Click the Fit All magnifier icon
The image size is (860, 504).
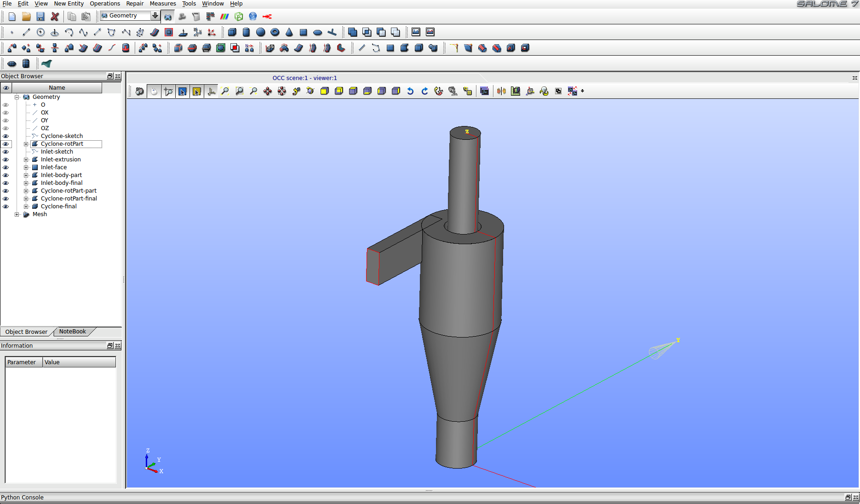point(225,91)
